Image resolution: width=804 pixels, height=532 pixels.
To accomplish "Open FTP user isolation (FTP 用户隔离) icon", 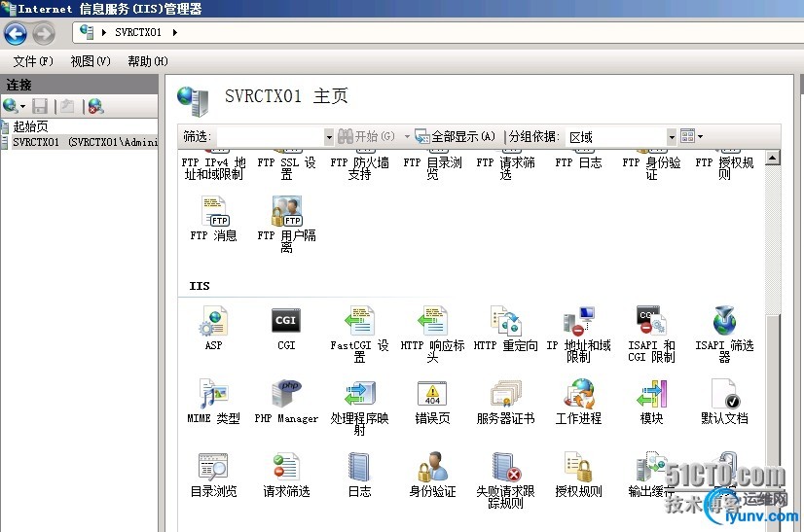I will click(286, 224).
